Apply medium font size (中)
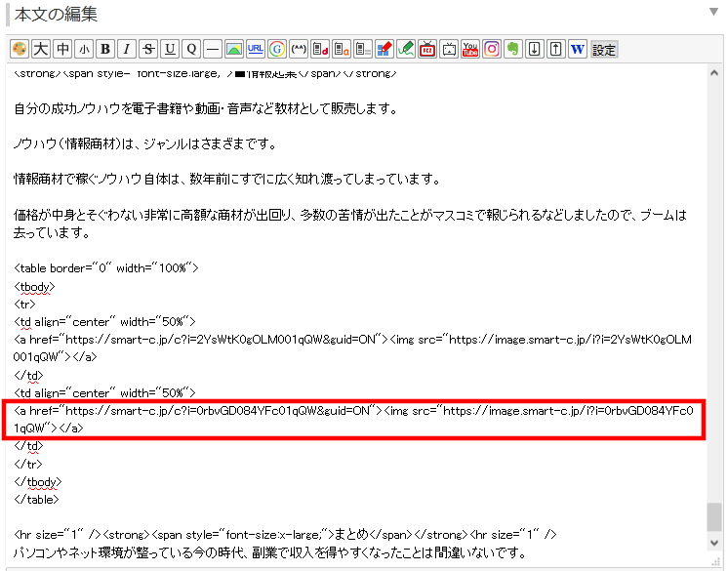 62,49
